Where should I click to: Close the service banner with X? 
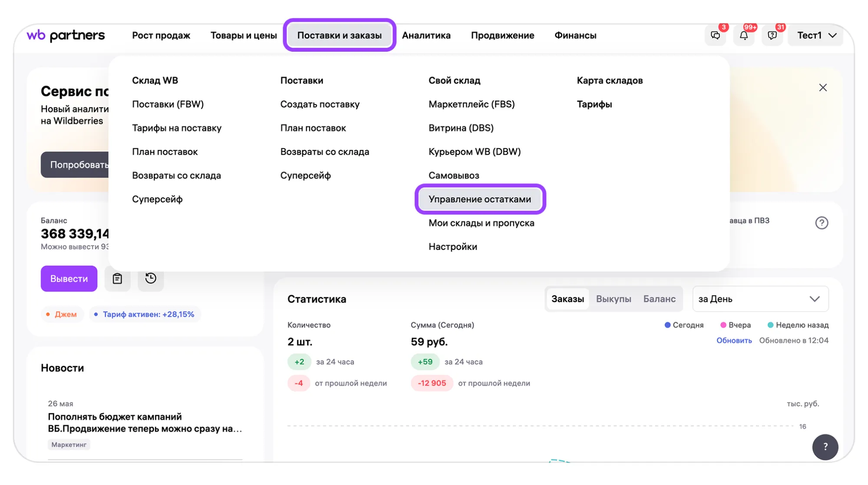[x=823, y=88]
